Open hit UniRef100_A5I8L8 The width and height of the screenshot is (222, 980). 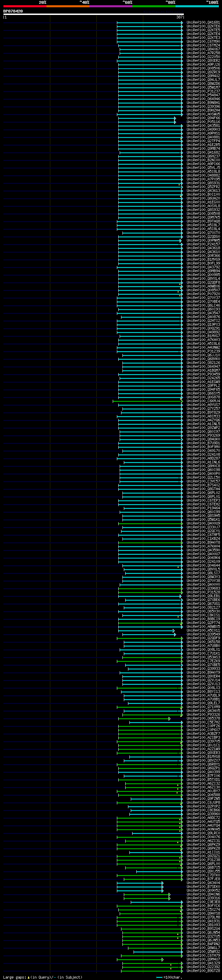(x=203, y=172)
